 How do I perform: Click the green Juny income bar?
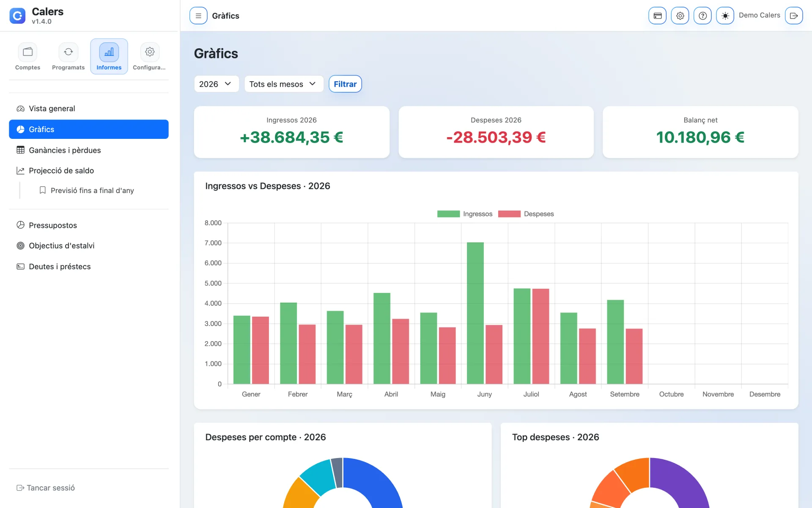(x=475, y=313)
